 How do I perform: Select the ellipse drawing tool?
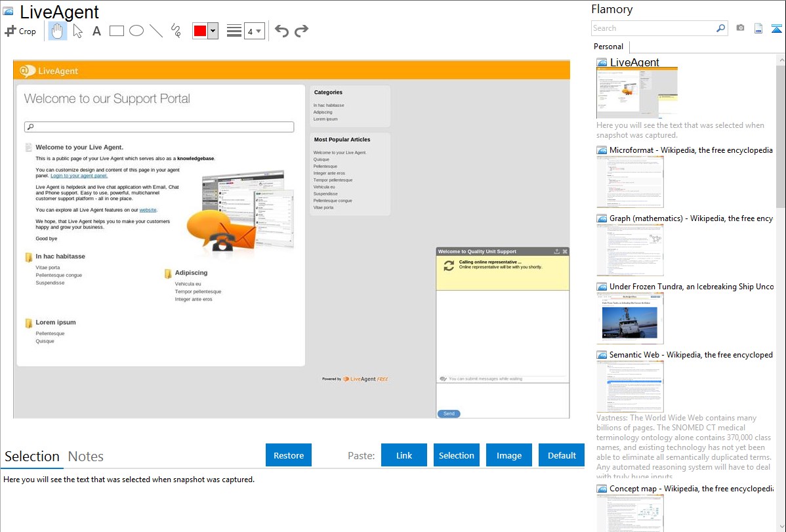[136, 31]
